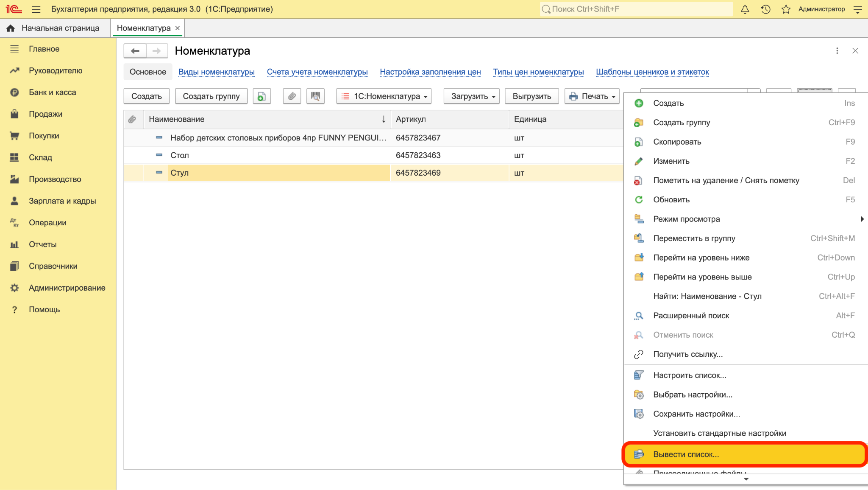Viewport: 868px width, 490px height.
Task: Open Настройка заполнения цен link
Action: click(x=430, y=72)
